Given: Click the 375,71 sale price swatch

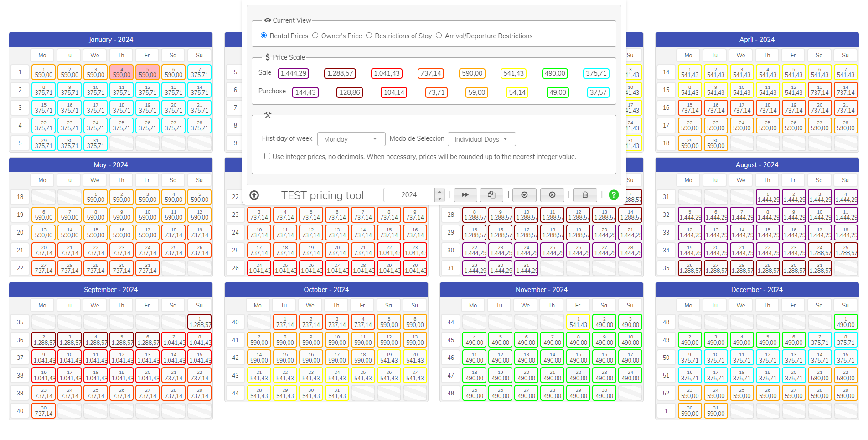Looking at the screenshot, I should pyautogui.click(x=596, y=73).
